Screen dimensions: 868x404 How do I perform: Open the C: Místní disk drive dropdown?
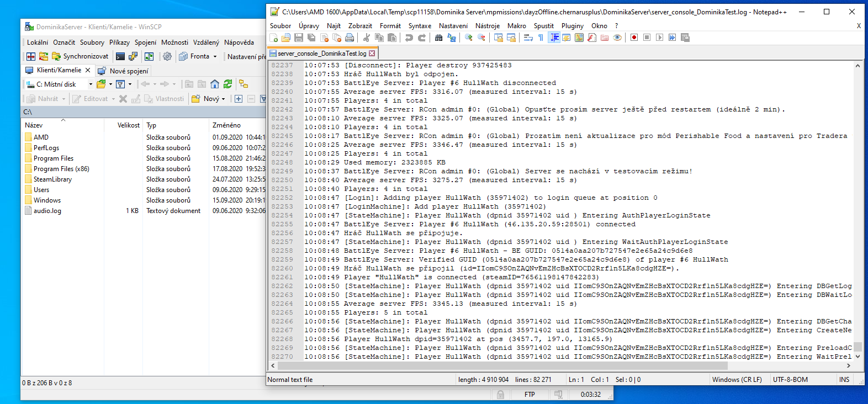pyautogui.click(x=91, y=84)
